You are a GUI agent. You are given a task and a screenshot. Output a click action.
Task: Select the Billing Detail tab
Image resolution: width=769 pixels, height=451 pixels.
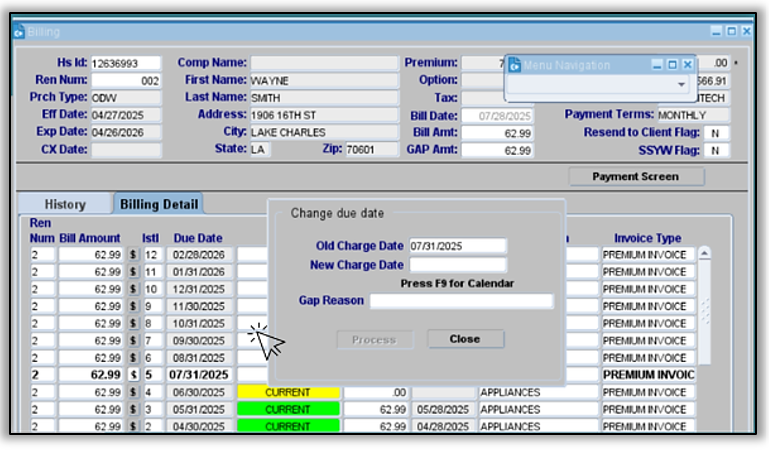(158, 204)
